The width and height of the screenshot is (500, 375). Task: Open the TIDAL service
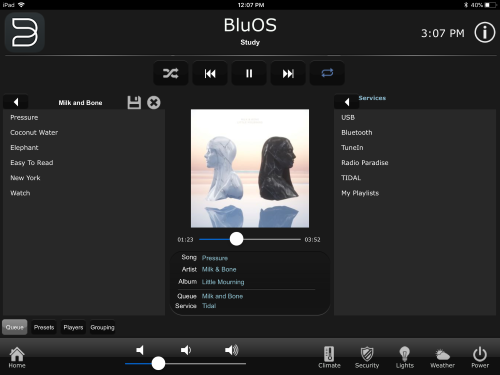415,178
